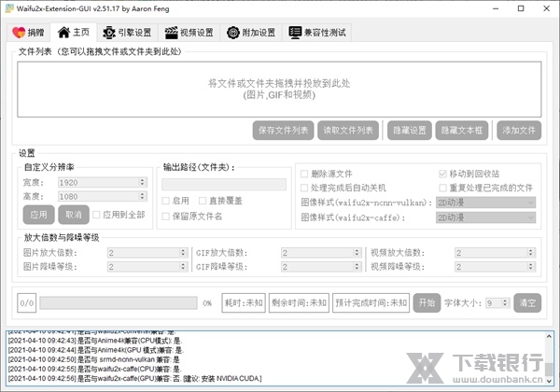The height and width of the screenshot is (392, 560).
Task: Toggle the 应用到全部 checkbox
Action: (x=119, y=215)
